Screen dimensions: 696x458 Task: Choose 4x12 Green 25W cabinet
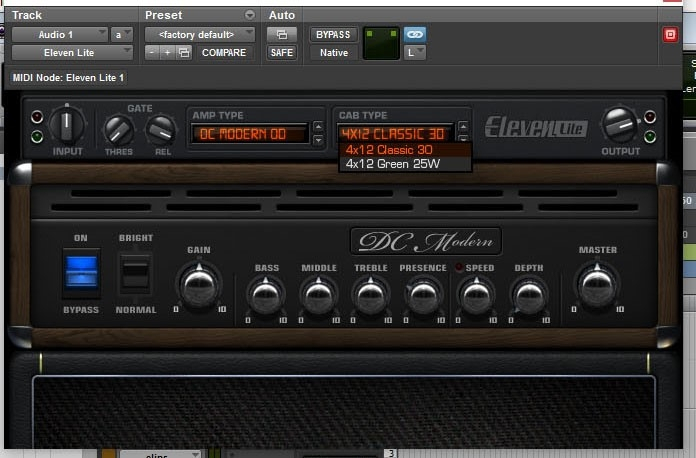[393, 164]
